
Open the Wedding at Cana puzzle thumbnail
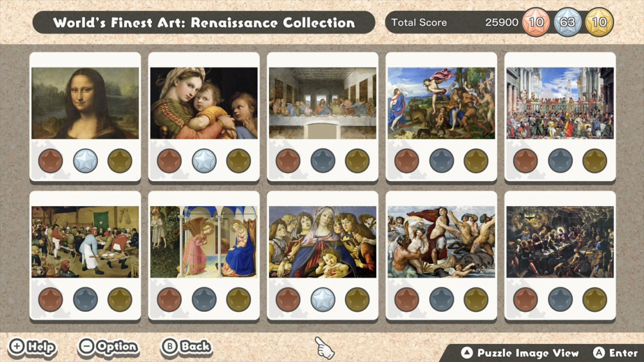click(560, 103)
